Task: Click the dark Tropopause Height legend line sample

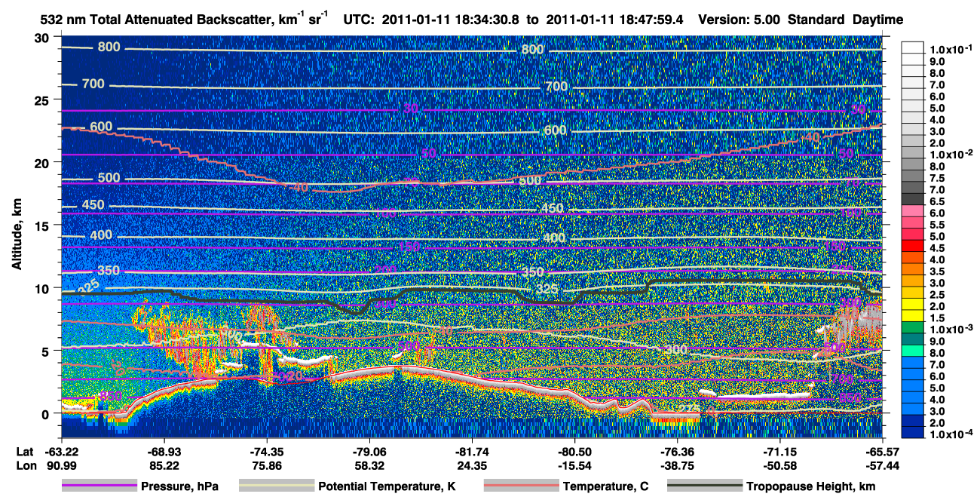Action: (x=705, y=486)
